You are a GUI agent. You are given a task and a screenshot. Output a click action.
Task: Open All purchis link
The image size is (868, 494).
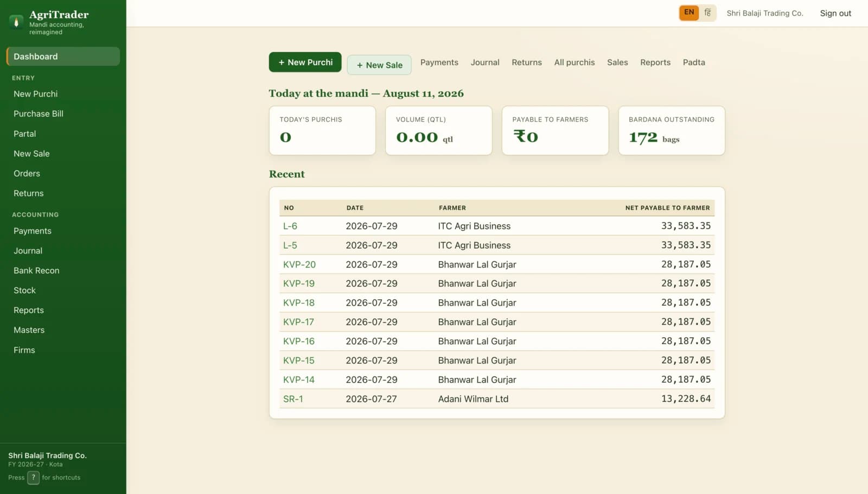point(575,62)
